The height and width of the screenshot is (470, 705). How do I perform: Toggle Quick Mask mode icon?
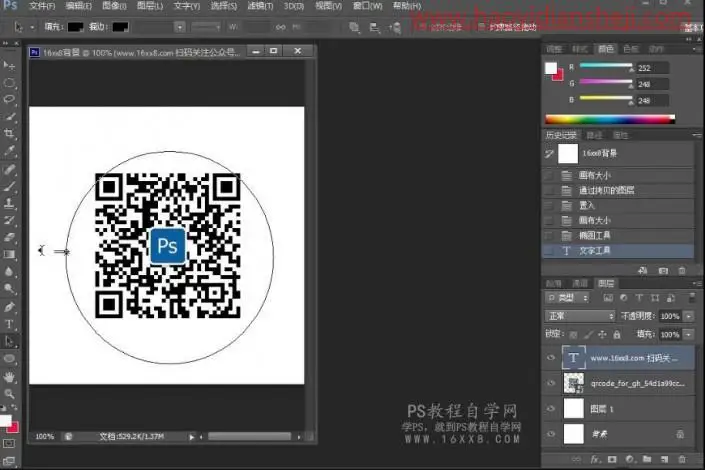click(x=9, y=443)
